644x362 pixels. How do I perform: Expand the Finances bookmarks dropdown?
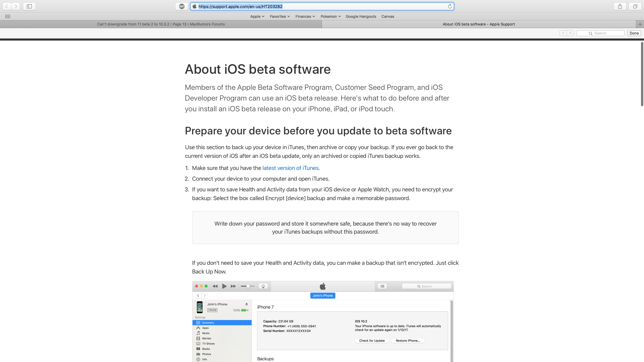(x=305, y=16)
